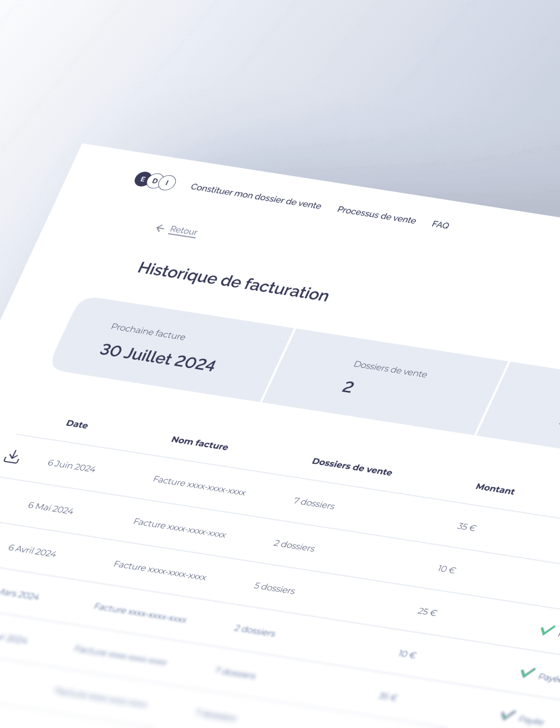Open invoice name in 6 Juin 2024 row

pyautogui.click(x=199, y=485)
